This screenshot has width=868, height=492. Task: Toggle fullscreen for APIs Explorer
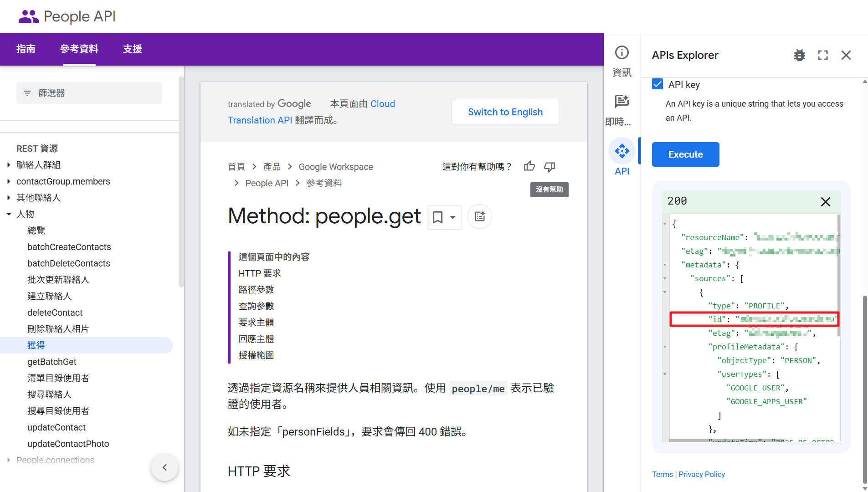[823, 55]
